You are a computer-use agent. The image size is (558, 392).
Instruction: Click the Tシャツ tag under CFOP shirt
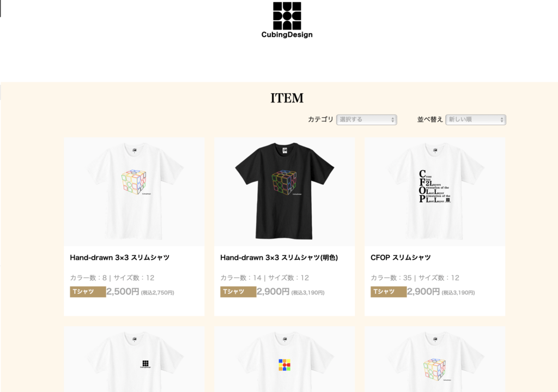click(389, 292)
